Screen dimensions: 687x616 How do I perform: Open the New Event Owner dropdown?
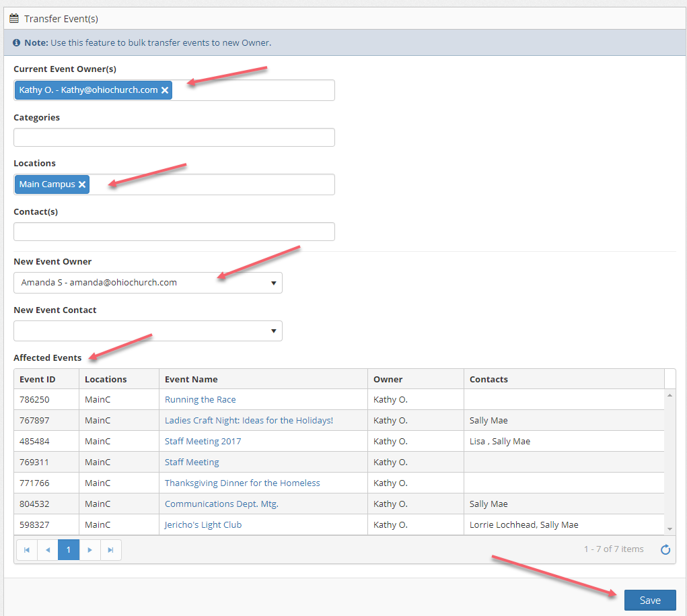tap(148, 283)
